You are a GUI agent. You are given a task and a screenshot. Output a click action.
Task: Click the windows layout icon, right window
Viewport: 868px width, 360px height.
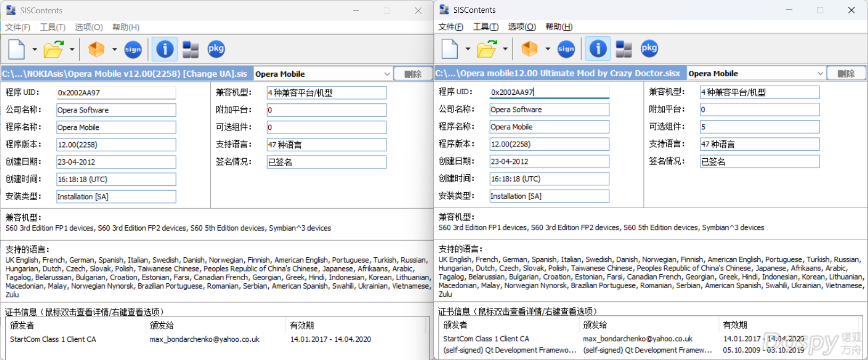pyautogui.click(x=624, y=49)
